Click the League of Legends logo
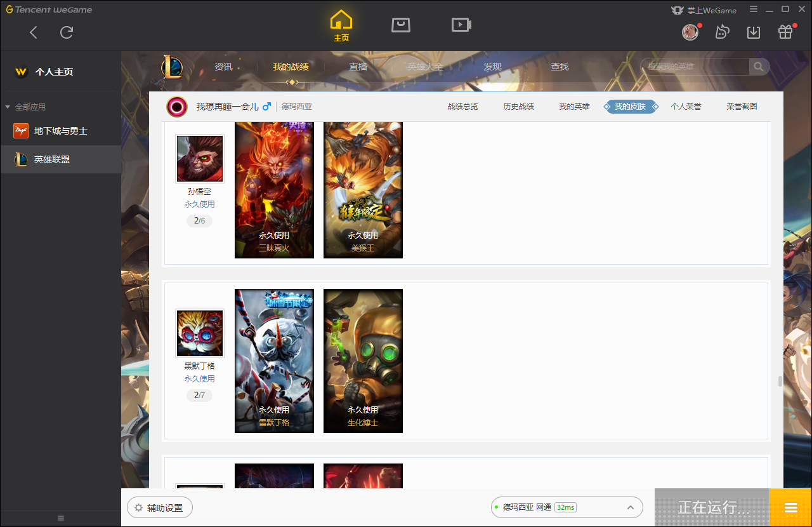 tap(171, 67)
